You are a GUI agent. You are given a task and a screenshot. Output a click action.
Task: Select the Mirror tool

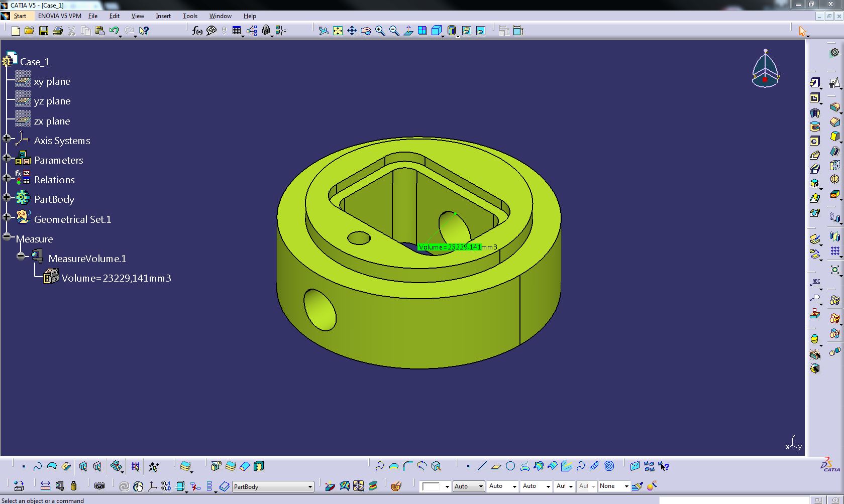point(834,236)
